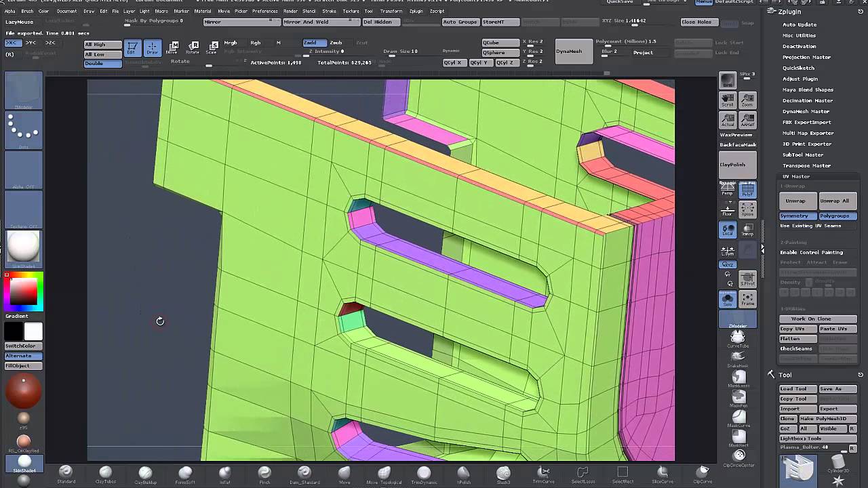This screenshot has height=488, width=868.
Task: Select the MaskLasso brush icon
Action: tap(738, 378)
